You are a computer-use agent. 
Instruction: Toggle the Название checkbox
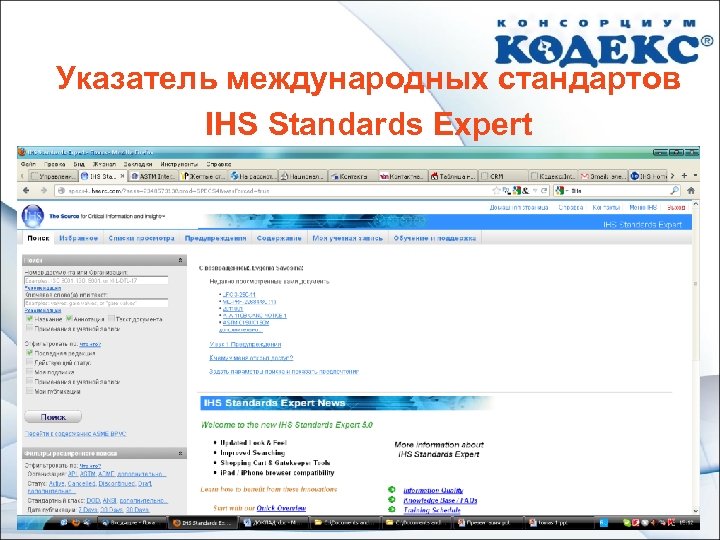[29, 318]
